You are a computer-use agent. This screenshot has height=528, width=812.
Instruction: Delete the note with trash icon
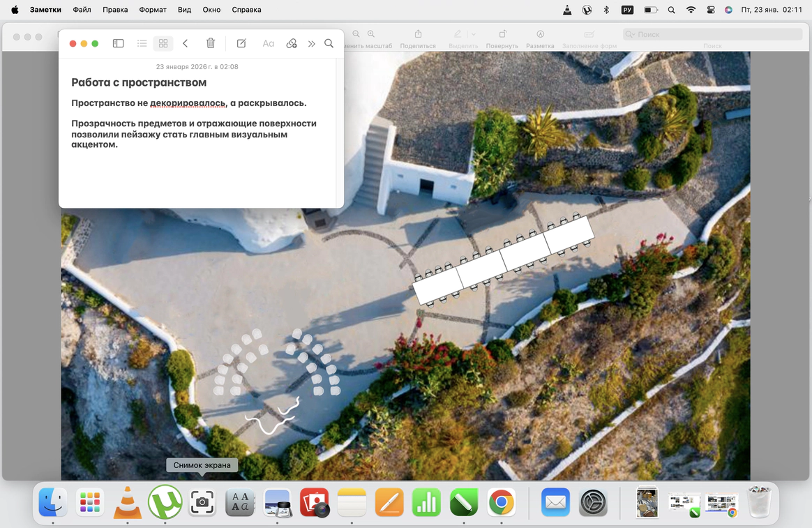click(211, 43)
